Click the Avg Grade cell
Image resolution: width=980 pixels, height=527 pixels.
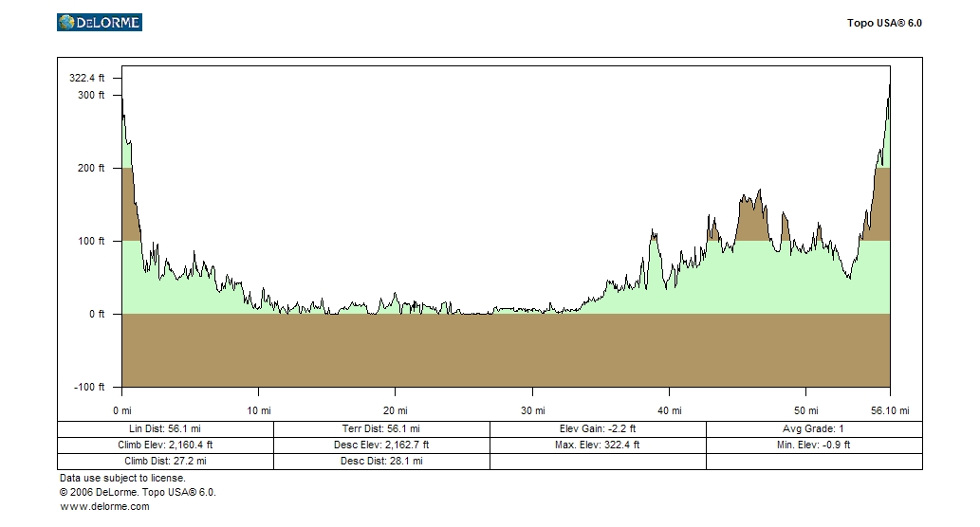tap(814, 428)
